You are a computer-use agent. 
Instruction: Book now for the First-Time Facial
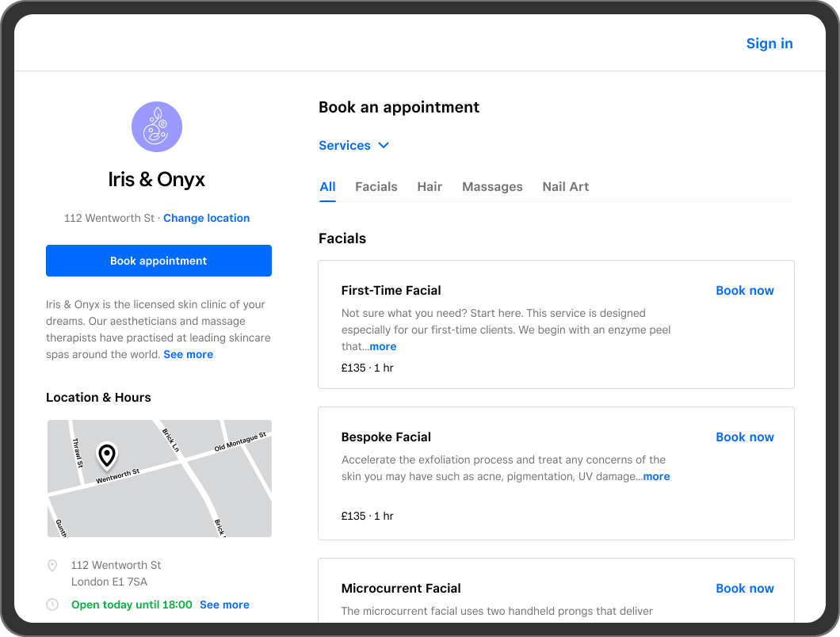click(744, 290)
